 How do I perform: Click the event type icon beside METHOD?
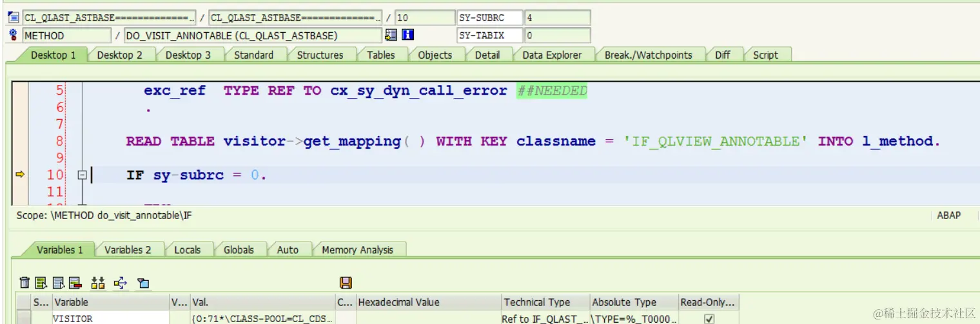coord(14,35)
